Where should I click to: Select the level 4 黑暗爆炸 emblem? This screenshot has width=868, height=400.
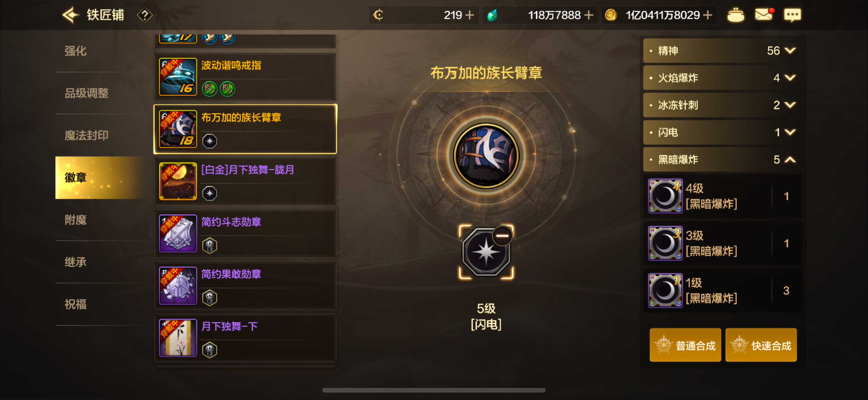[x=723, y=196]
